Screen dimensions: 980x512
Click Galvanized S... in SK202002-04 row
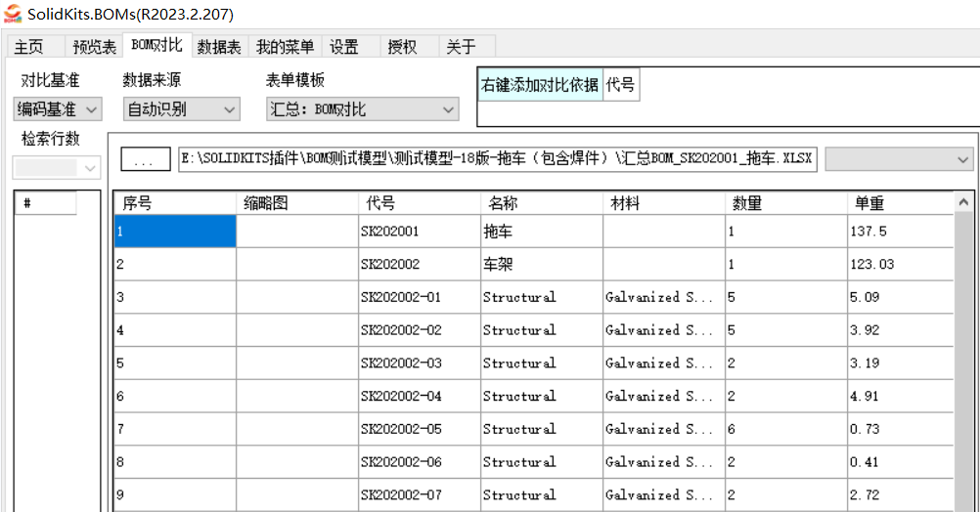[x=664, y=396]
